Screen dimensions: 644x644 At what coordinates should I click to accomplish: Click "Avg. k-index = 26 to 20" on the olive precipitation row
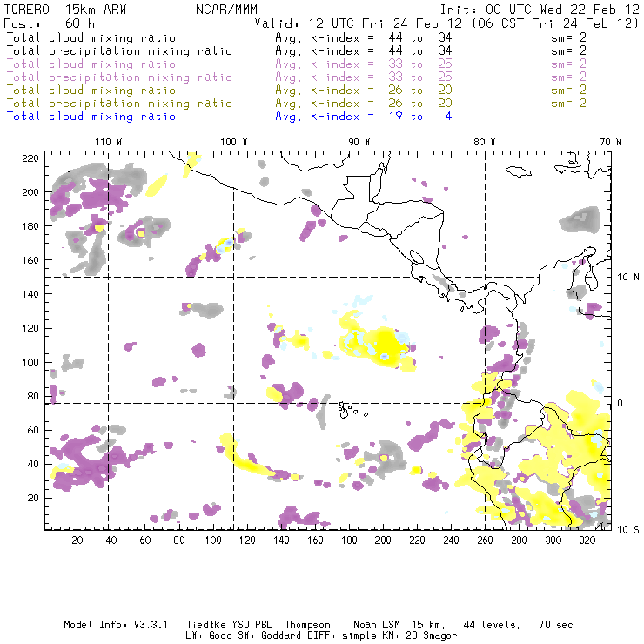(364, 103)
